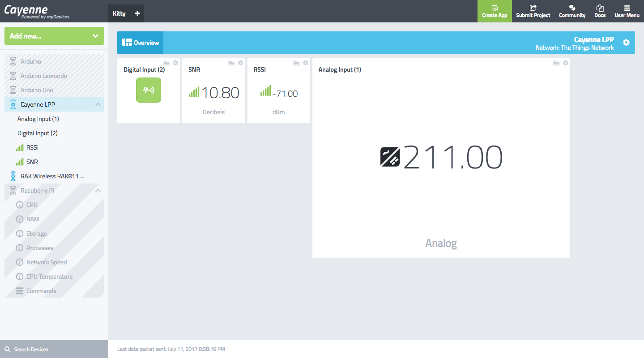Viewport: 644px width, 358px height.
Task: Click the Raspberry Pi hourglass icon
Action: click(x=13, y=190)
